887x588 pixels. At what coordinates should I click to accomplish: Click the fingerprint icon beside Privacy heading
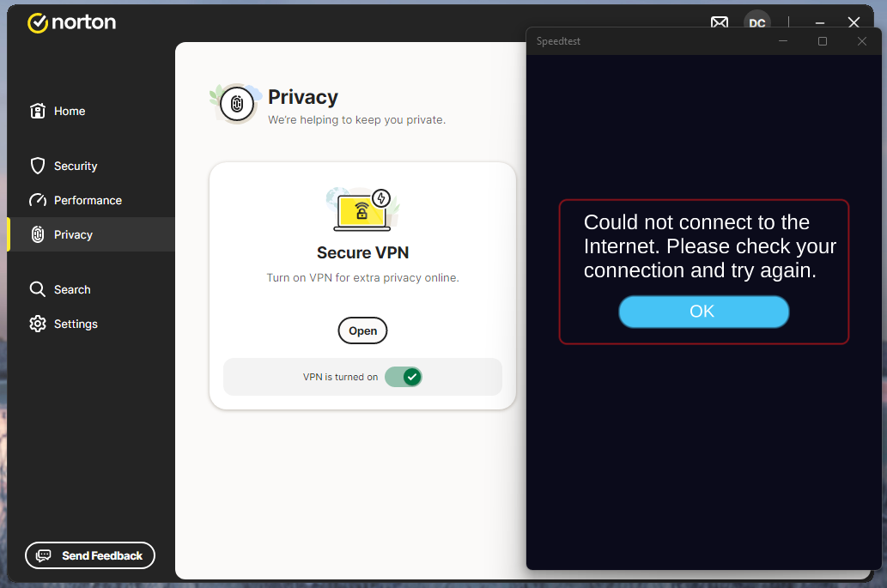(x=237, y=105)
